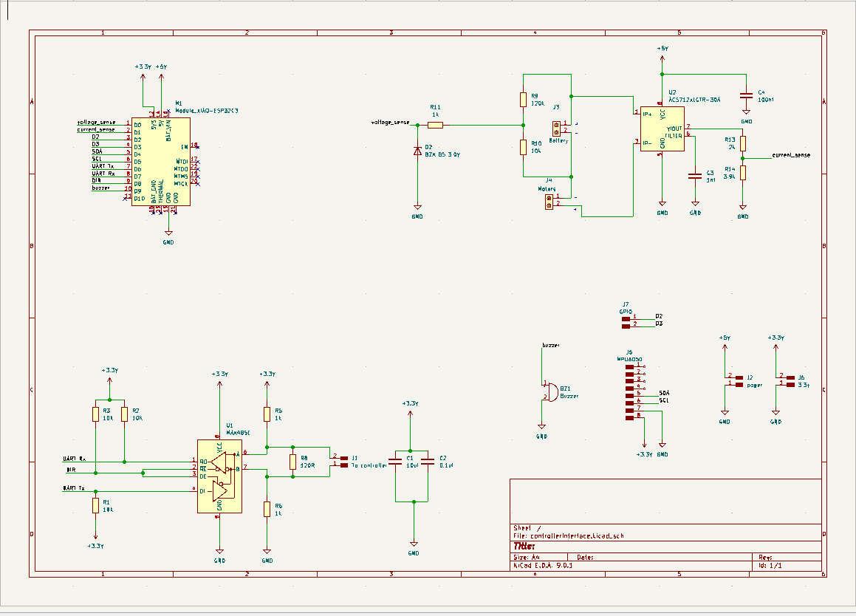Screen dimensions: 856x616
Task: Select resistor R5 1k symbol
Action: [267, 414]
